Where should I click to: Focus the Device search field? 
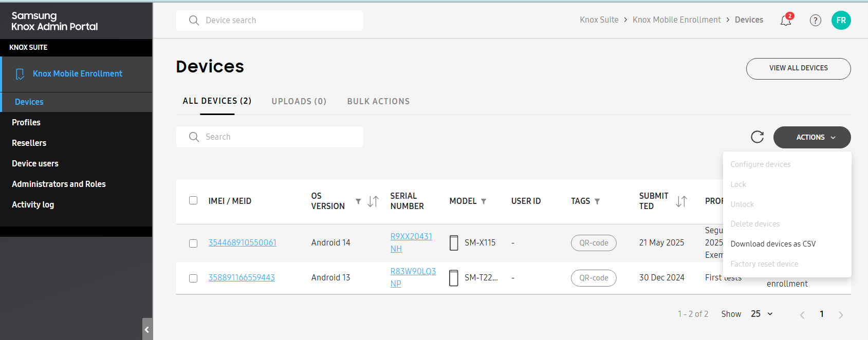(269, 21)
